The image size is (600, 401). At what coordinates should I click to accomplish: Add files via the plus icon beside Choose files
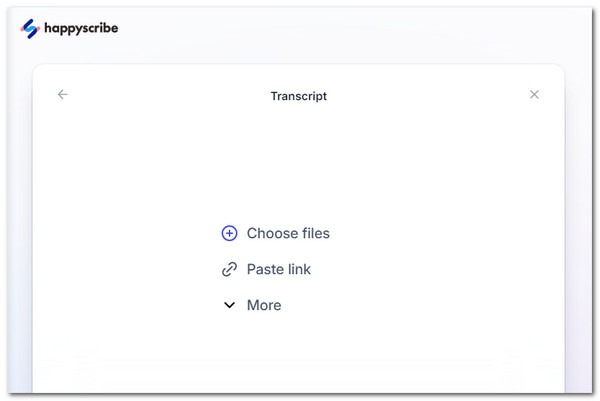tap(229, 233)
